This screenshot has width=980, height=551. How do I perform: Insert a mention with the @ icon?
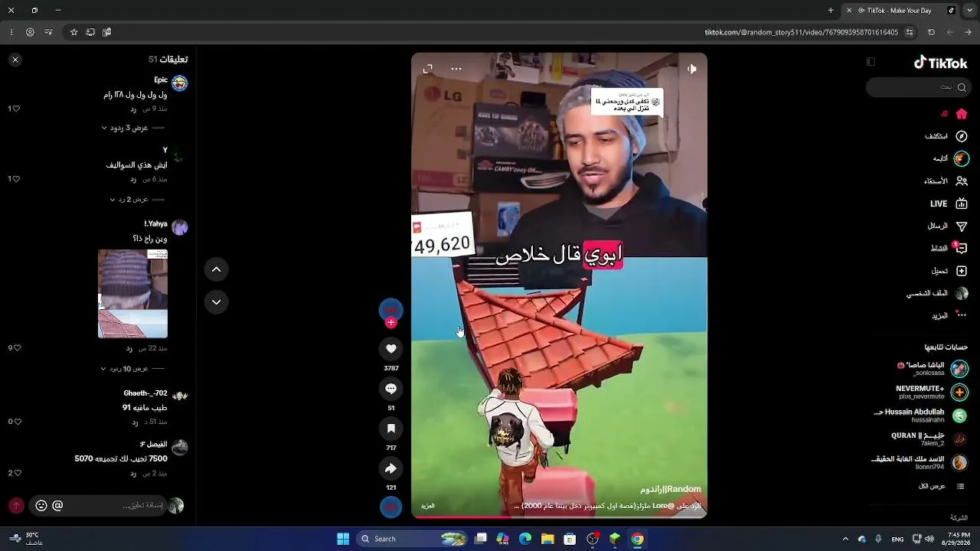(57, 506)
